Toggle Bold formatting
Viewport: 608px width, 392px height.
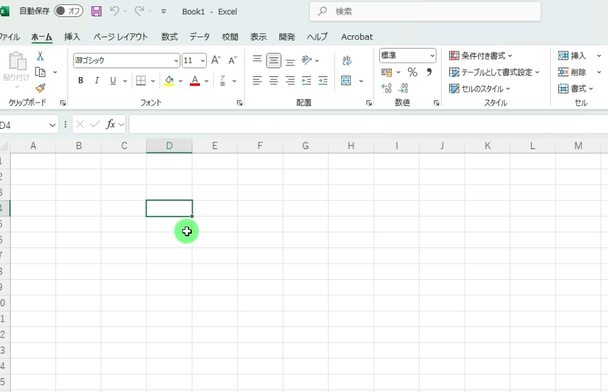click(x=81, y=81)
